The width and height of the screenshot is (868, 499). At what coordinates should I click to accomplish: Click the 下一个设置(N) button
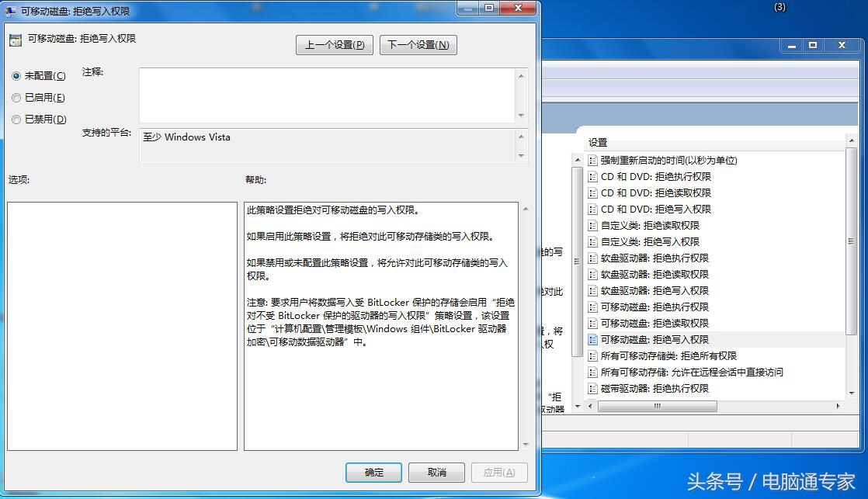(418, 45)
